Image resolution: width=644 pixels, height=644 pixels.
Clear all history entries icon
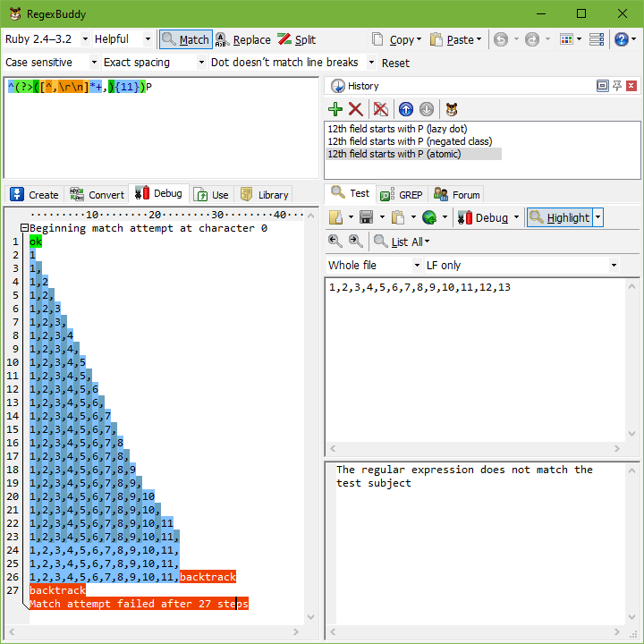pyautogui.click(x=381, y=109)
